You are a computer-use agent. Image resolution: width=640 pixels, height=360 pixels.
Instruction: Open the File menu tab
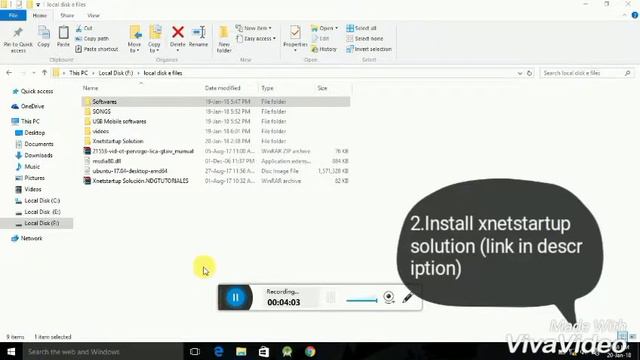(x=13, y=16)
